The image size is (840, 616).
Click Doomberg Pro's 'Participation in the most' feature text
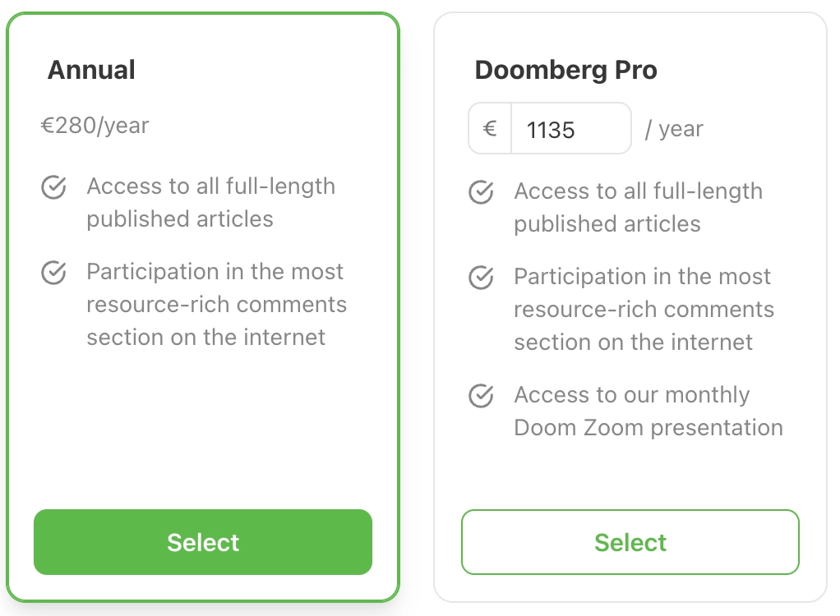pos(644,310)
